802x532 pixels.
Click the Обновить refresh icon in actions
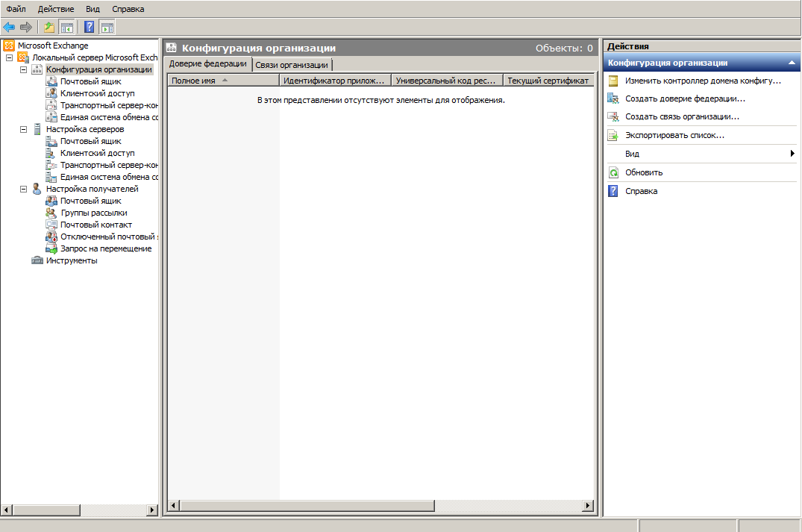pos(613,172)
